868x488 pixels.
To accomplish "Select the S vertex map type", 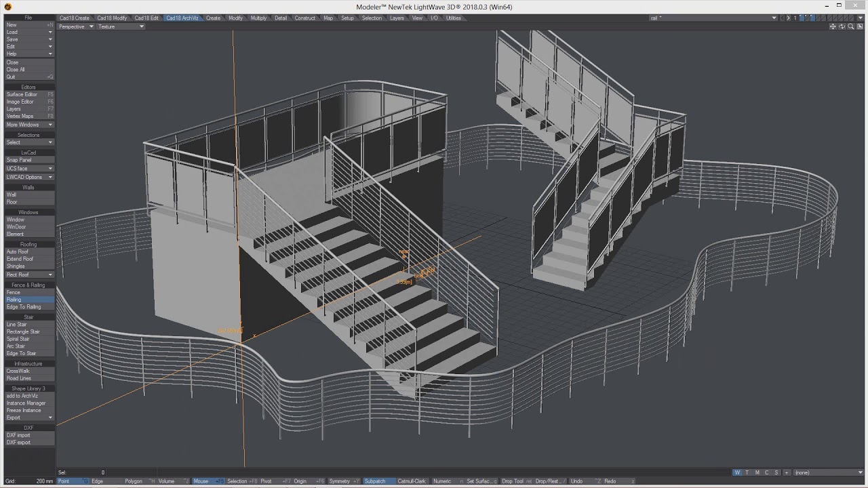I will click(x=776, y=472).
